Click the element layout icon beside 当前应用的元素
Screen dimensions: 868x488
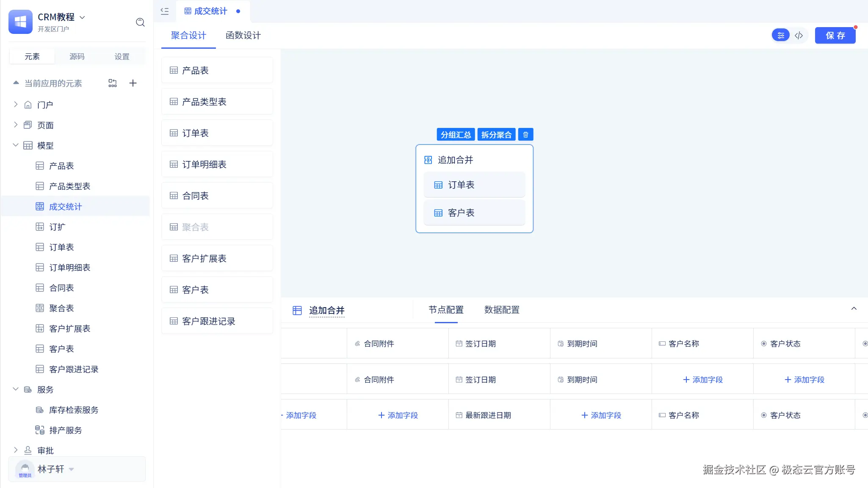click(x=112, y=83)
